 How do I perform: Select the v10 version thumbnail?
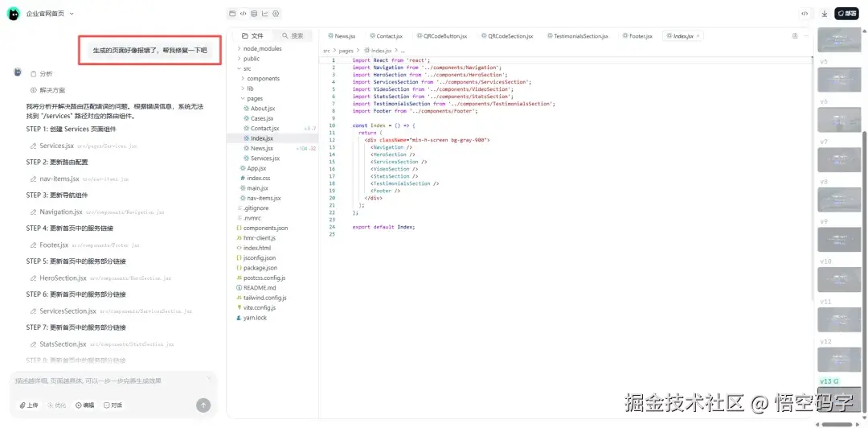(x=838, y=279)
